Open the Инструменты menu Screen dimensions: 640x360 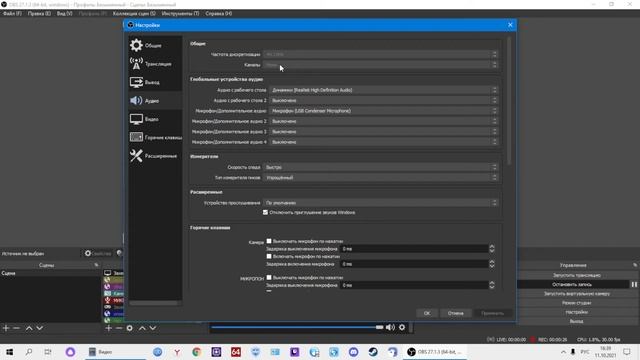click(180, 13)
